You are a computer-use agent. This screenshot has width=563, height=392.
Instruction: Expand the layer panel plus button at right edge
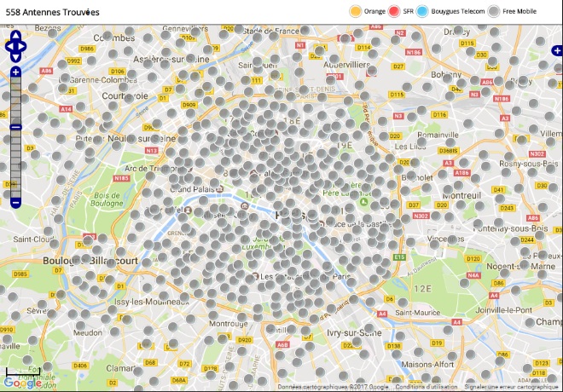click(557, 50)
